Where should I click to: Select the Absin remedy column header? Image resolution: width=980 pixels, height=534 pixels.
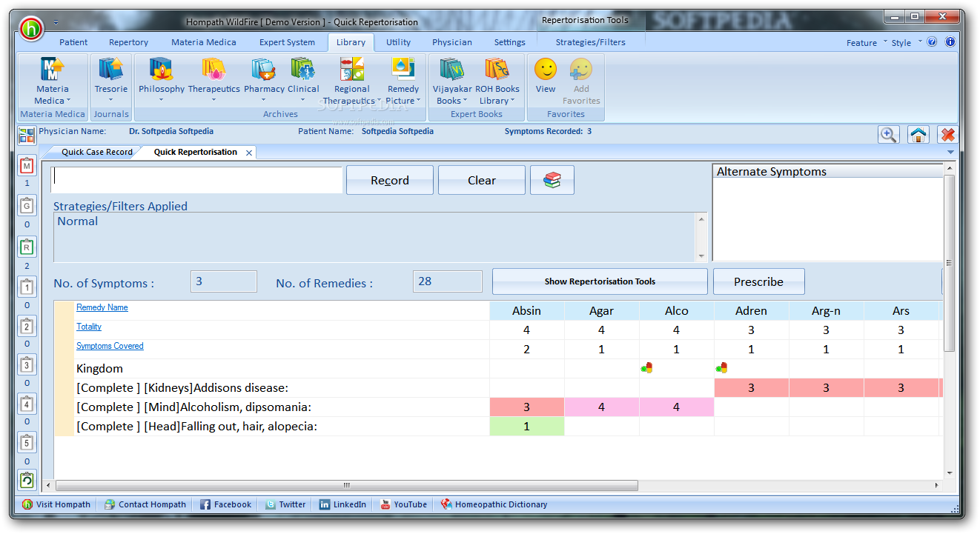527,310
